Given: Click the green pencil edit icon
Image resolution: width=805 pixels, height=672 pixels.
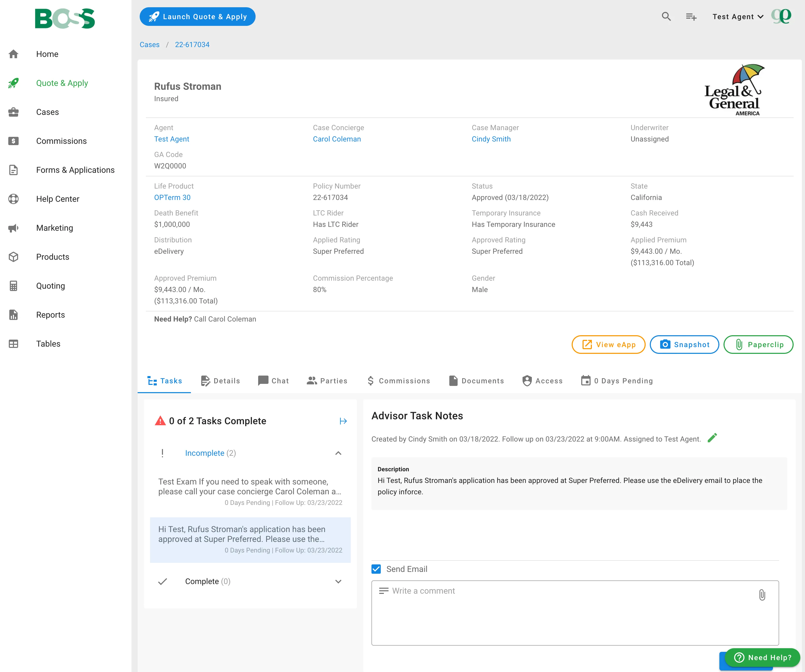Looking at the screenshot, I should coord(712,438).
